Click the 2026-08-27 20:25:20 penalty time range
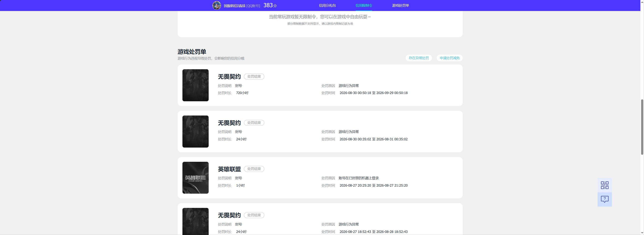This screenshot has width=644, height=235. [x=374, y=185]
